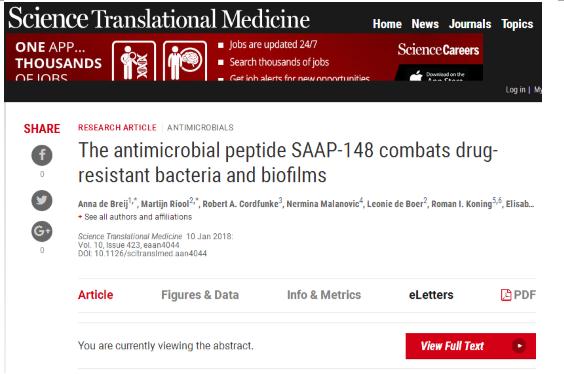Share article via Facebook icon
Viewport: 564px width, 374px height.
coord(42,155)
